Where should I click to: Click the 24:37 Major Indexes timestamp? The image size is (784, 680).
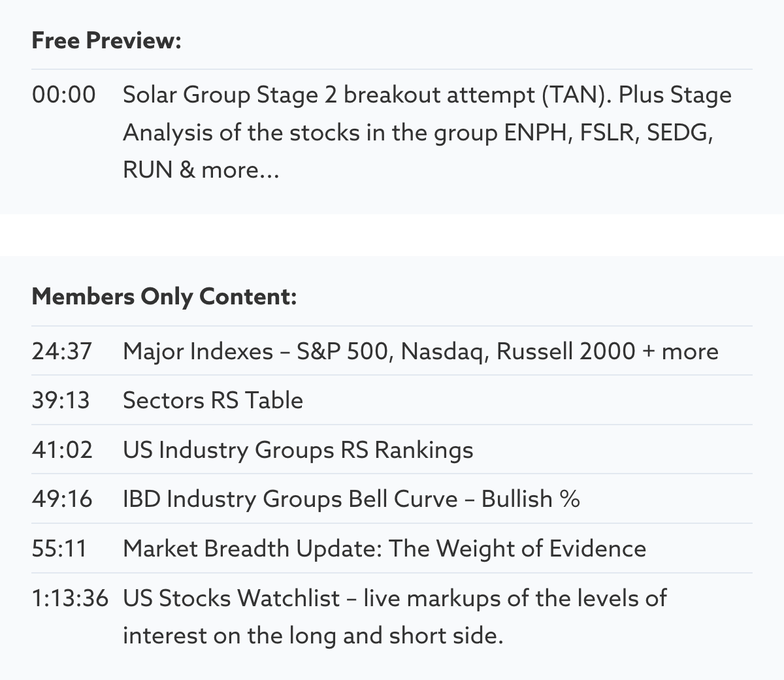click(x=62, y=351)
